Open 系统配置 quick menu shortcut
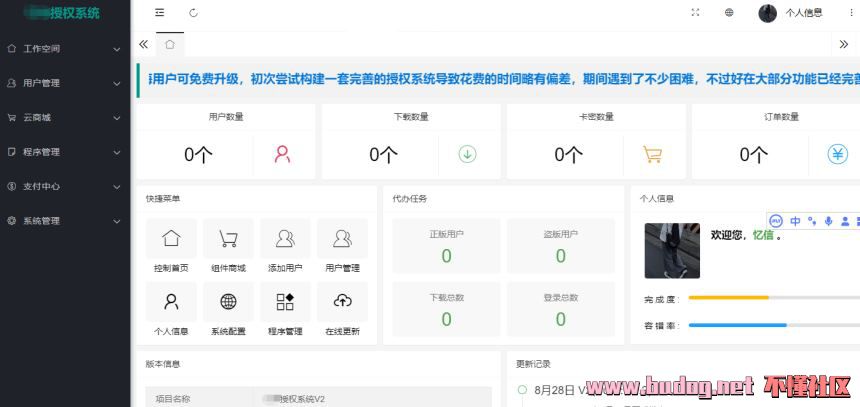The height and width of the screenshot is (407, 860). pyautogui.click(x=228, y=309)
